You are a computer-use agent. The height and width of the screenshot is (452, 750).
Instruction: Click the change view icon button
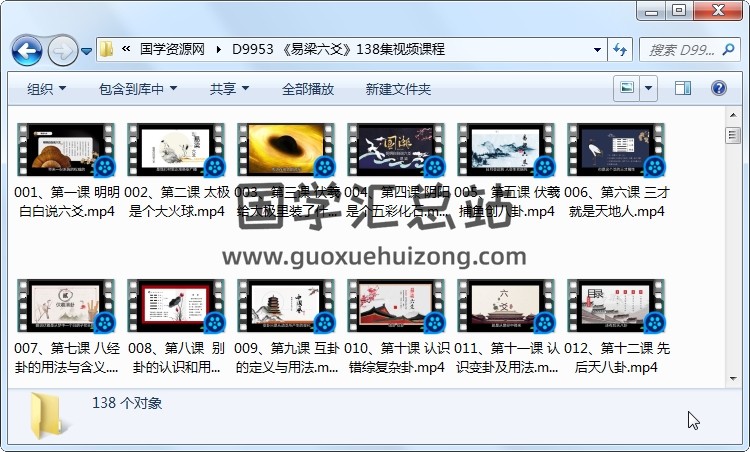(627, 88)
